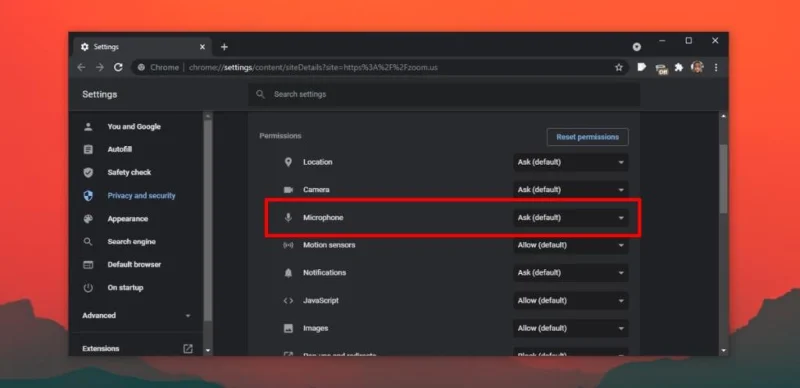Click the forward navigation arrow
800x388 pixels.
[x=100, y=67]
